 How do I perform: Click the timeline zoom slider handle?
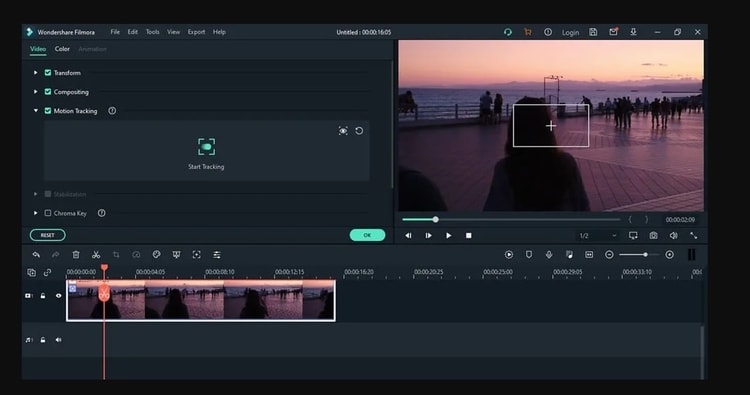645,255
